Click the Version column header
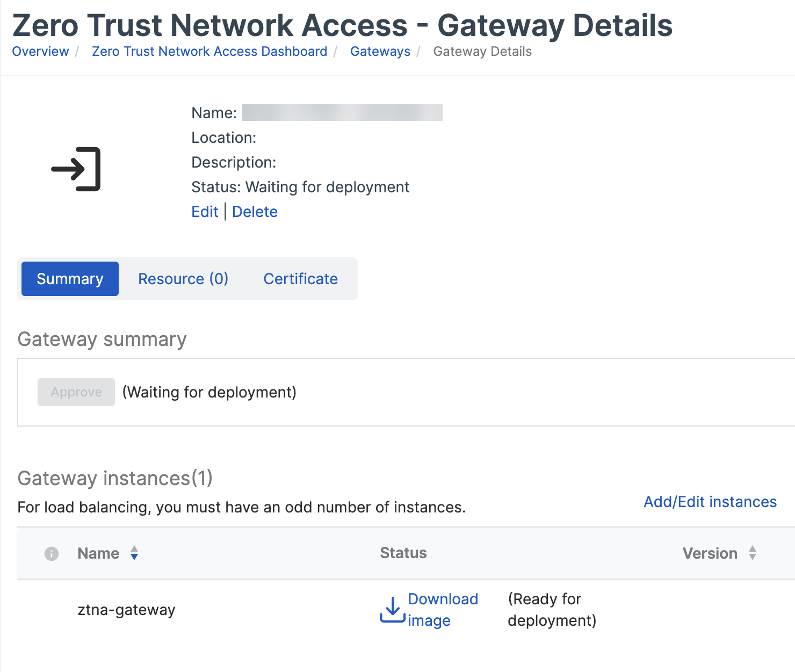795x672 pixels. (710, 553)
